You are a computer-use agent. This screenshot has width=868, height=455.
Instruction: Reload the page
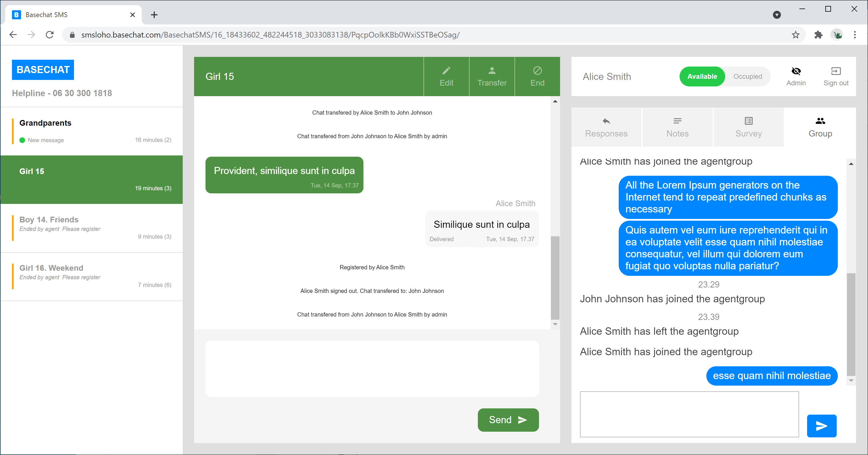click(x=50, y=35)
